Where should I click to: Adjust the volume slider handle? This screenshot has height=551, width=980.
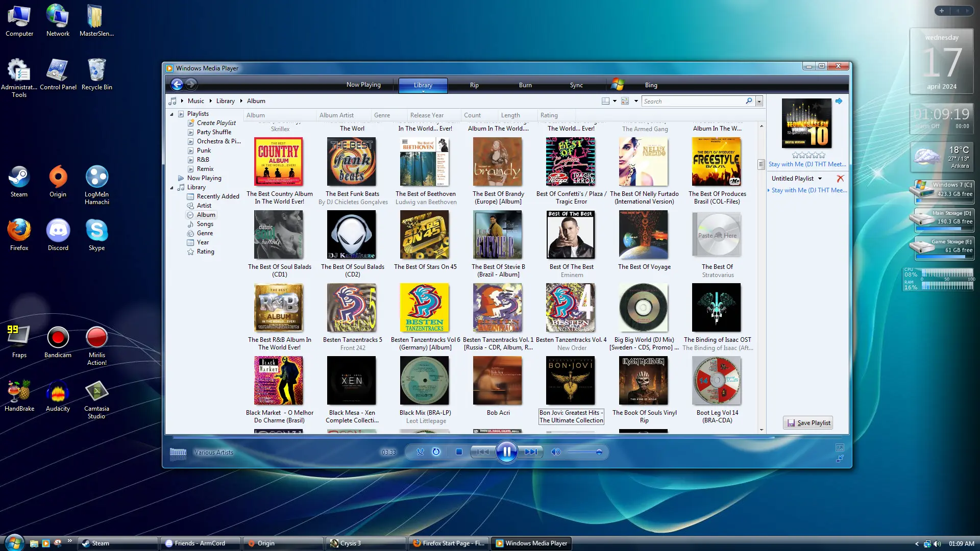(x=599, y=452)
